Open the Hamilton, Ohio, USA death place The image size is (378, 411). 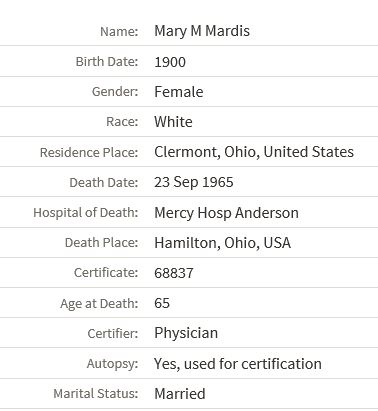tap(222, 243)
